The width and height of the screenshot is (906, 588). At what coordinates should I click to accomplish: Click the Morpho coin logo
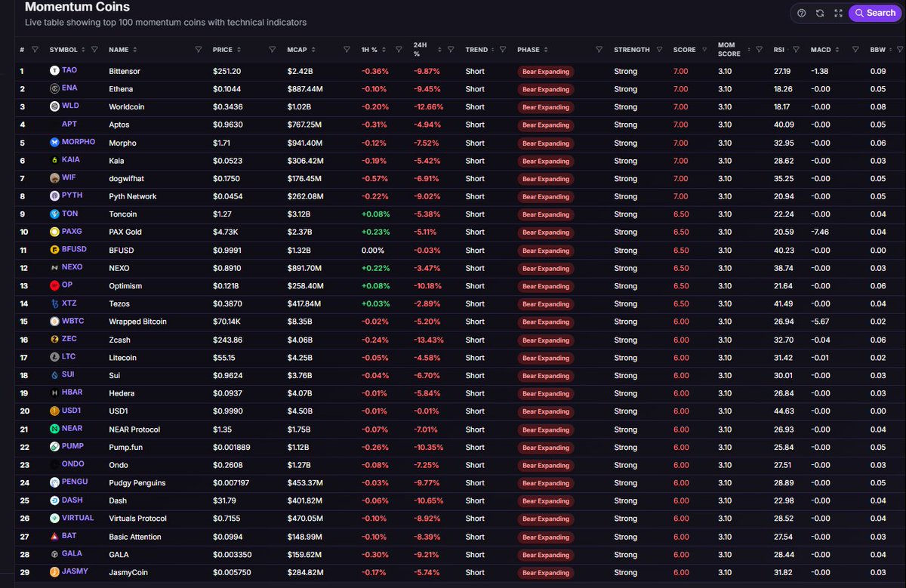54,142
